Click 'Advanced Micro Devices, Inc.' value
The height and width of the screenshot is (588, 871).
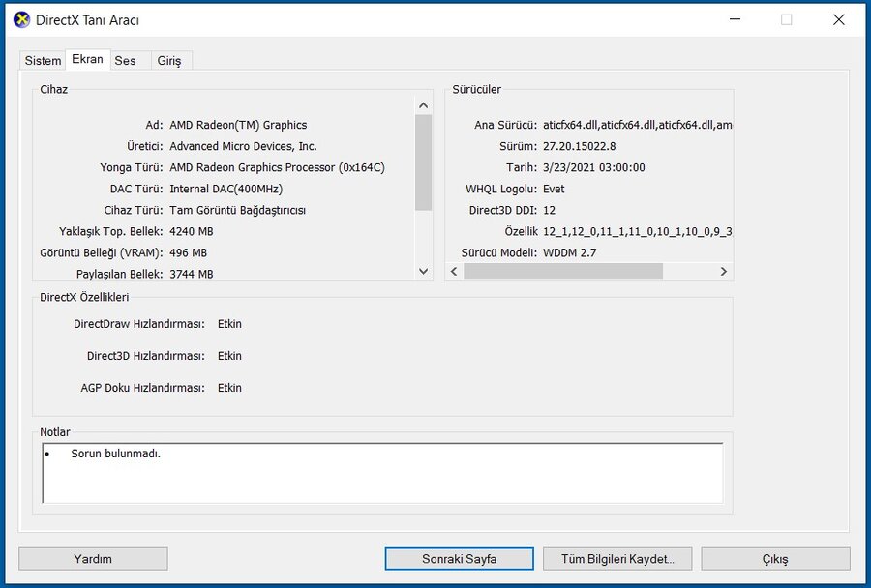tap(243, 147)
